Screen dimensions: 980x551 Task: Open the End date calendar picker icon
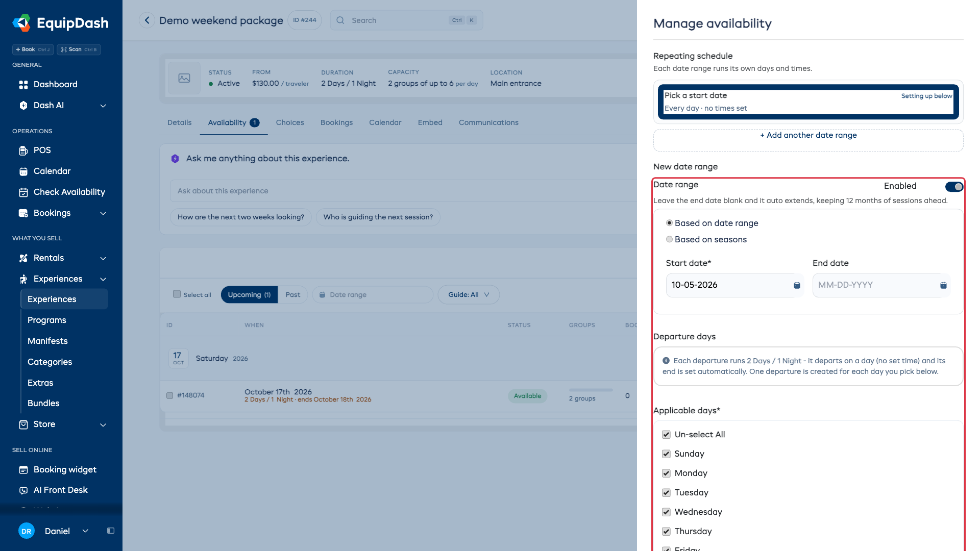(943, 285)
